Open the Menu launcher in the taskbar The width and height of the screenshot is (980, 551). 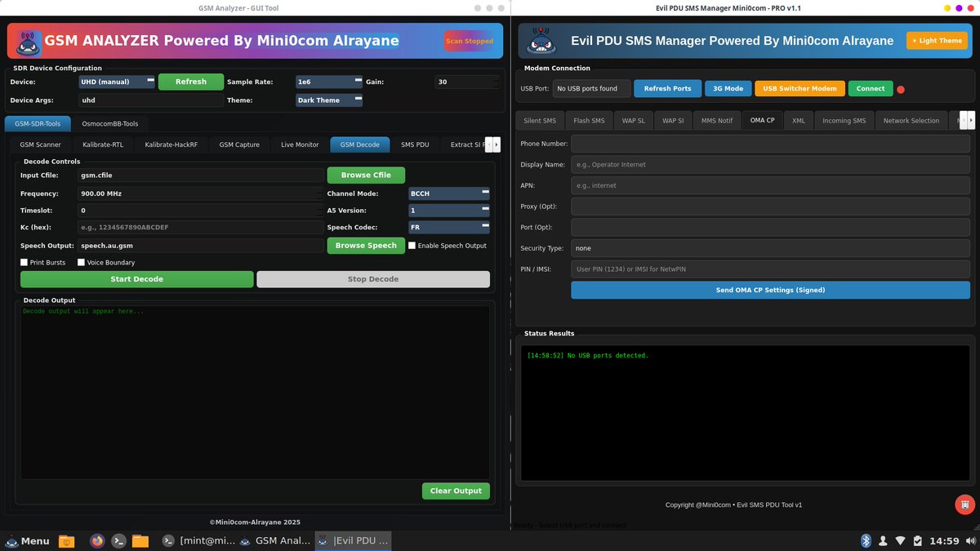(x=27, y=540)
